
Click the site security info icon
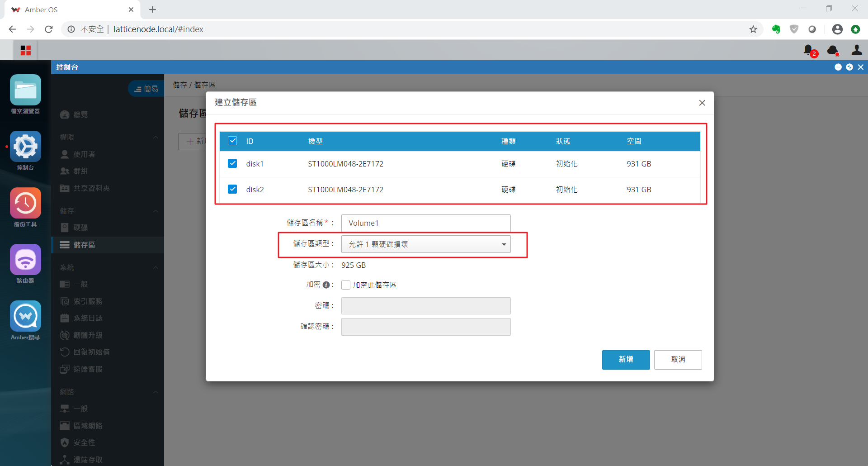click(71, 29)
